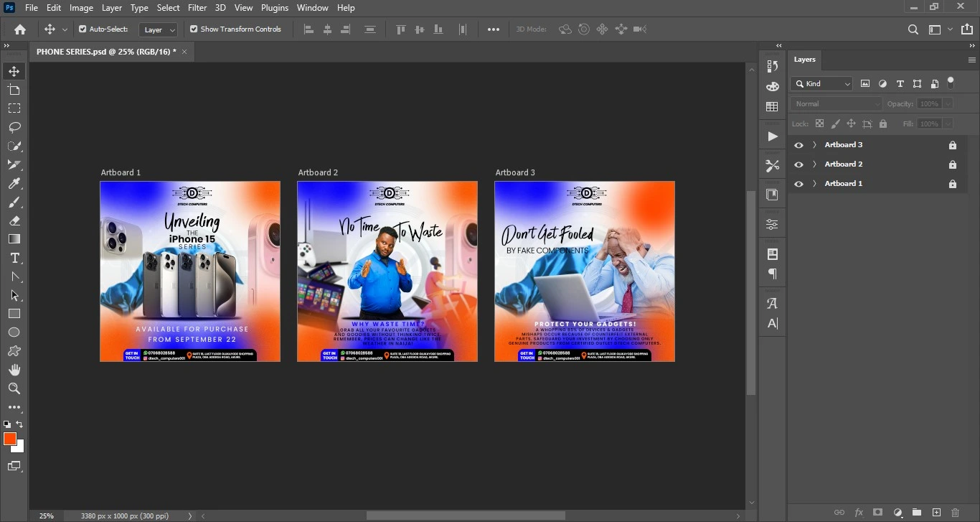This screenshot has height=522, width=980.
Task: Hide the Artboard 2 layer
Action: (798, 164)
